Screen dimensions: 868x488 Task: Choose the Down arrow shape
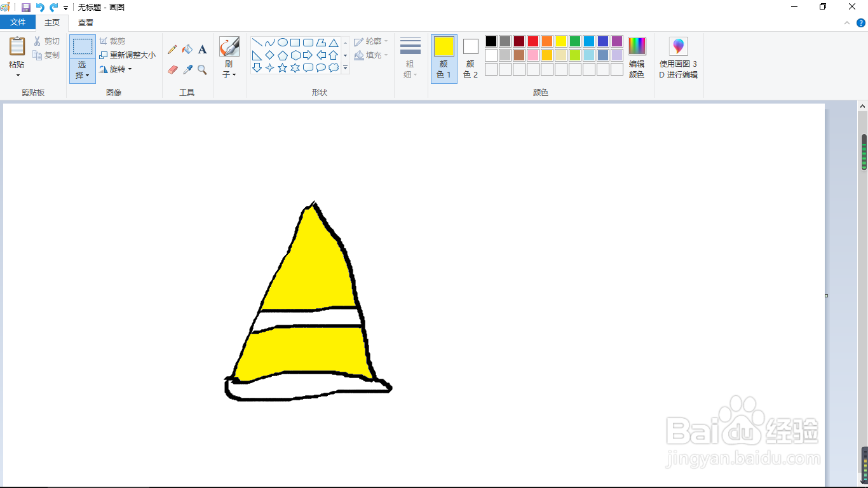click(257, 68)
